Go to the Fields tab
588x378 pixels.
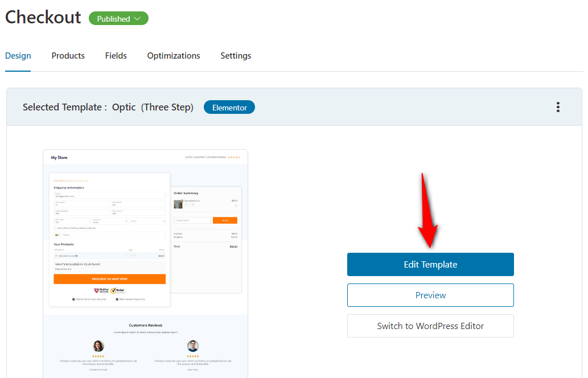pyautogui.click(x=116, y=56)
